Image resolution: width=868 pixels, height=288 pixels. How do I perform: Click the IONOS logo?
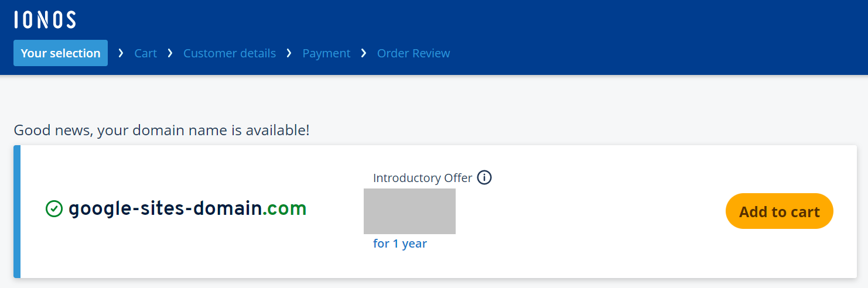pyautogui.click(x=45, y=20)
